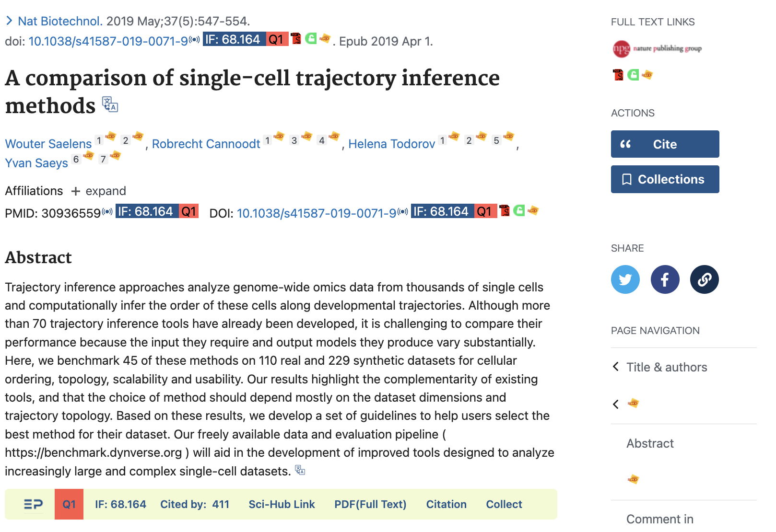The image size is (776, 532).
Task: Expand the Affiliations section
Action: pyautogui.click(x=98, y=191)
